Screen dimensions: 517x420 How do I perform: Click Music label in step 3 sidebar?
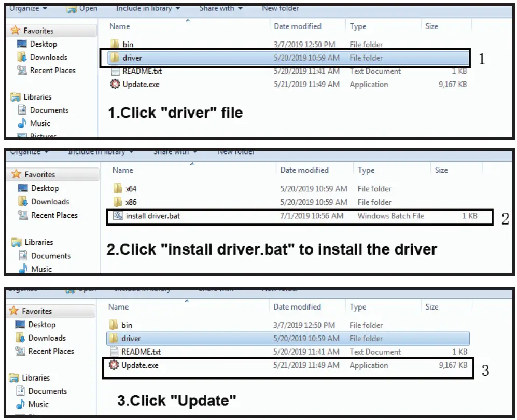38,404
